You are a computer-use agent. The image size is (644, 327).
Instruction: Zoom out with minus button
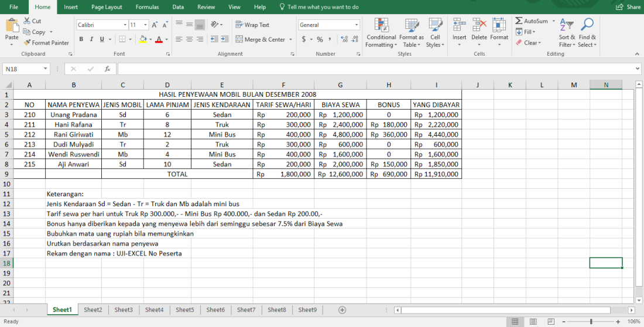tap(564, 322)
